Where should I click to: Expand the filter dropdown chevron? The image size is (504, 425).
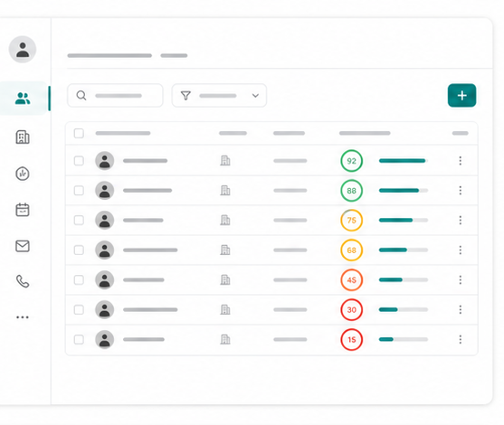[x=255, y=96]
